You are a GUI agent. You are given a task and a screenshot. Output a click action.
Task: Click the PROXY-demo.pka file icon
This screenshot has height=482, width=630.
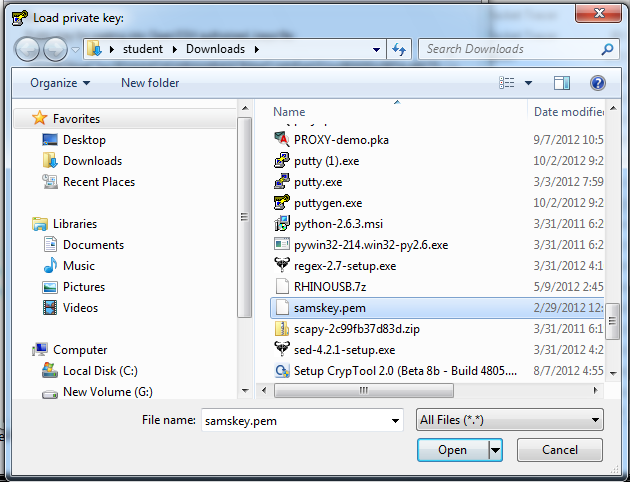pos(282,139)
